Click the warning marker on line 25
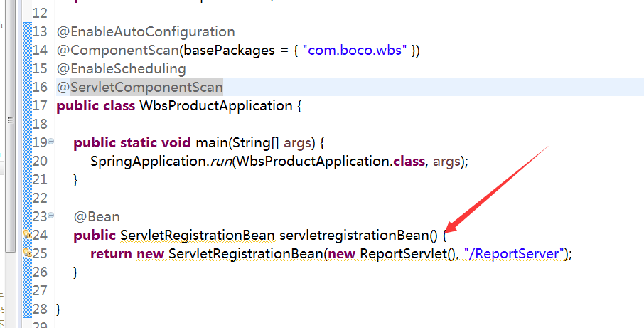This screenshot has width=644, height=328. (27, 253)
